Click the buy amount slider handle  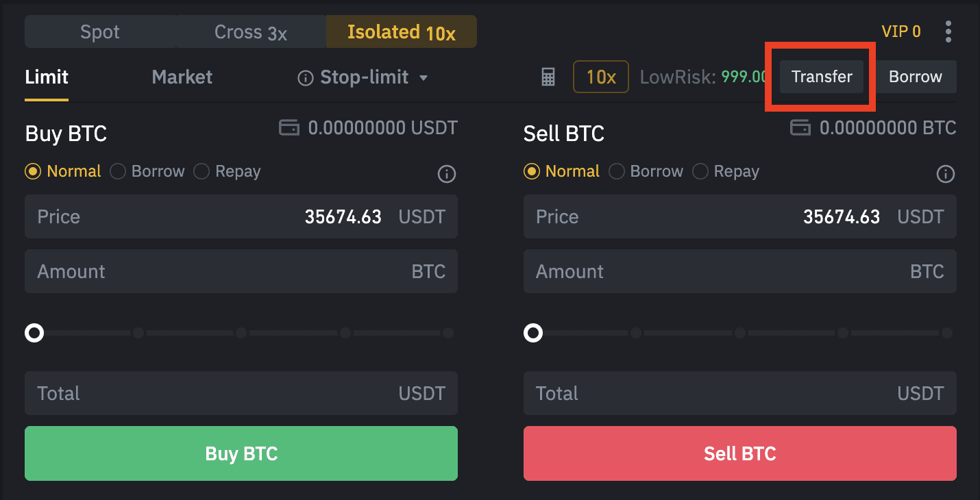point(34,333)
